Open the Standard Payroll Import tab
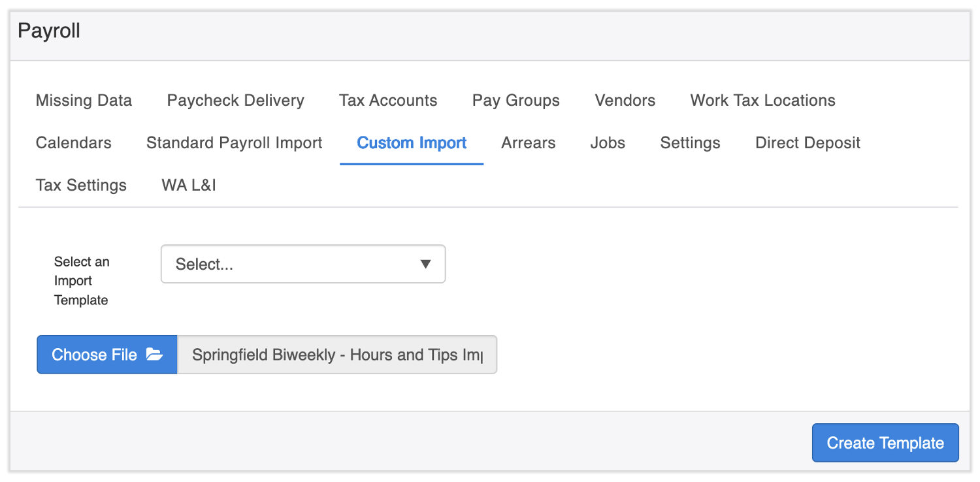 click(235, 143)
